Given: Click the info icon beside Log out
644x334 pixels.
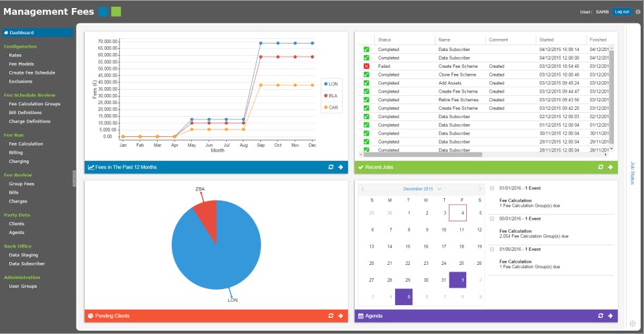Looking at the screenshot, I should [638, 12].
